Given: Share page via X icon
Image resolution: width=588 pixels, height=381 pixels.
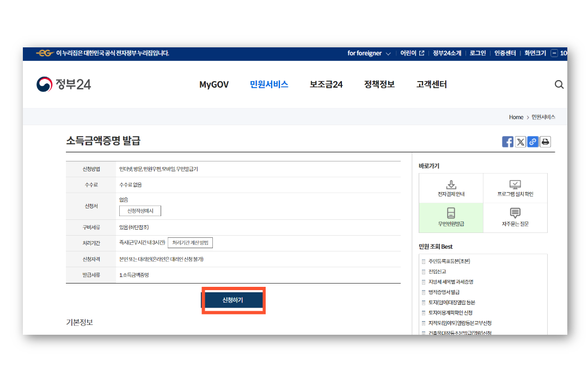Looking at the screenshot, I should pos(520,142).
